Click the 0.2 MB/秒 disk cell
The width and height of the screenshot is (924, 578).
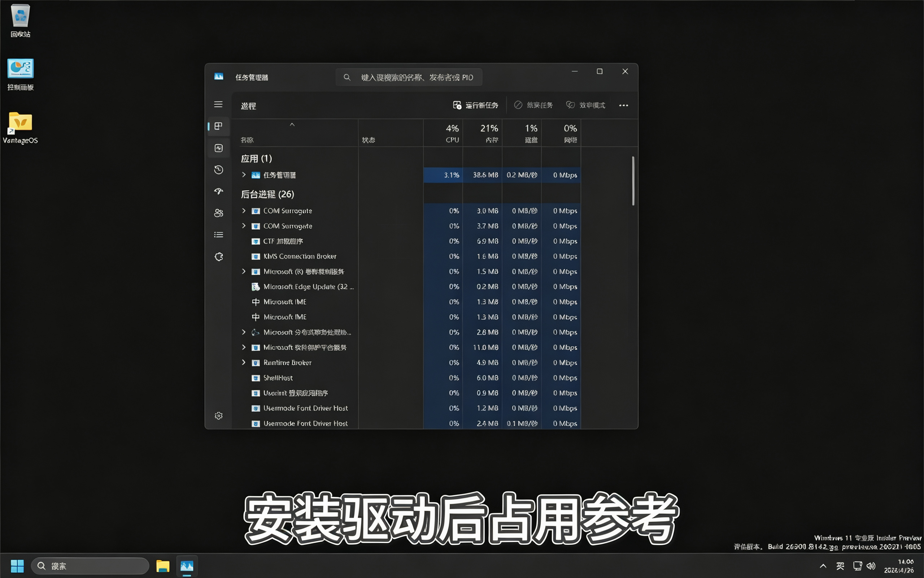pyautogui.click(x=522, y=175)
